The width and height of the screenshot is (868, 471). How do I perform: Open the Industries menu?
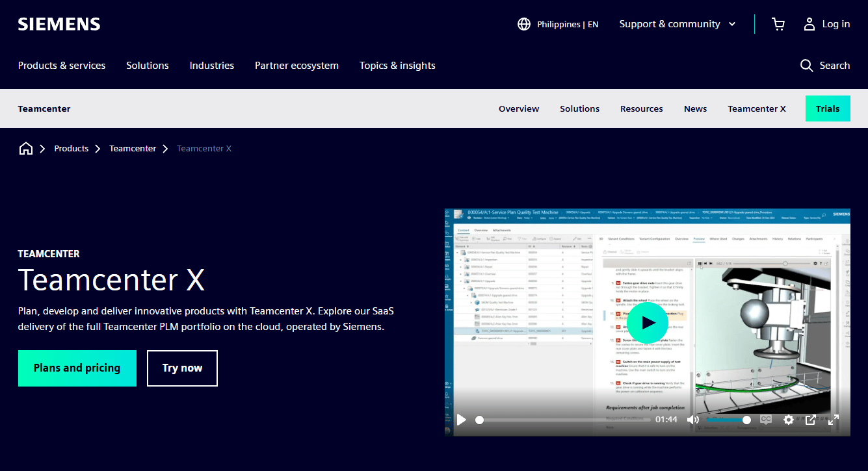212,66
